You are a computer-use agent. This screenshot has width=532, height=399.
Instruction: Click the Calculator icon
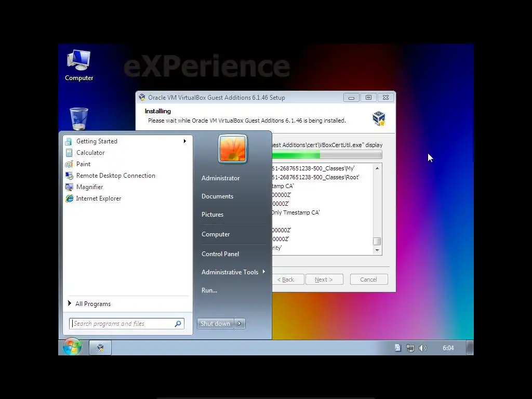coord(69,153)
